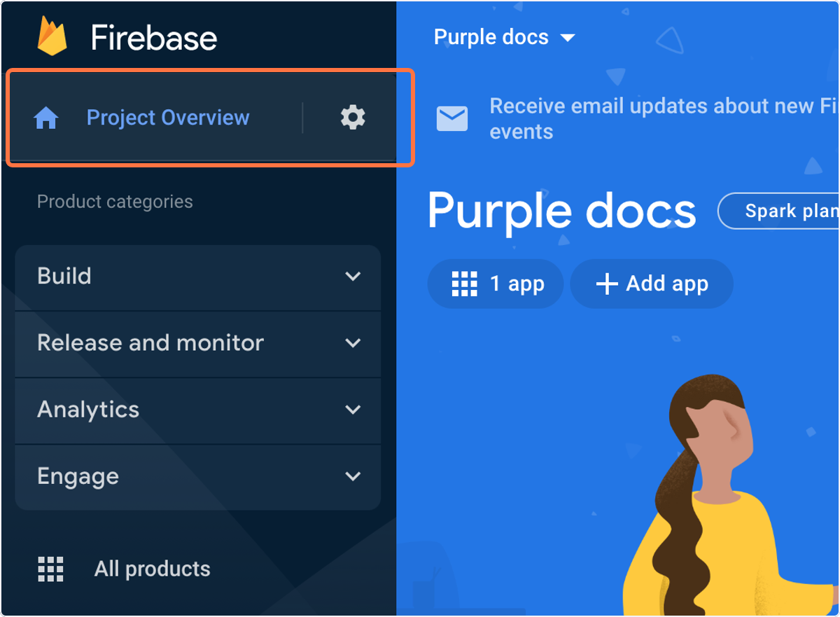Click the Receive email updates message
The image size is (840, 617).
point(664,118)
